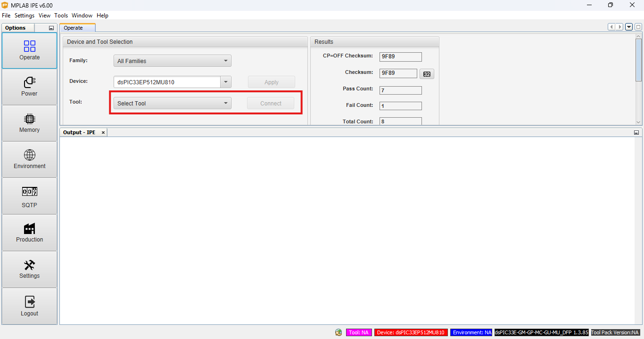644x339 pixels.
Task: Click 'Device: dsPIC33EP512MU810' status indicator
Action: point(411,332)
